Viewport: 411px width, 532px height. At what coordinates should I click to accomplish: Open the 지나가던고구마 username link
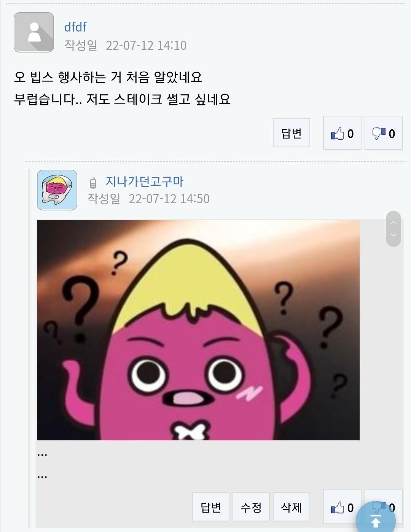coord(145,182)
